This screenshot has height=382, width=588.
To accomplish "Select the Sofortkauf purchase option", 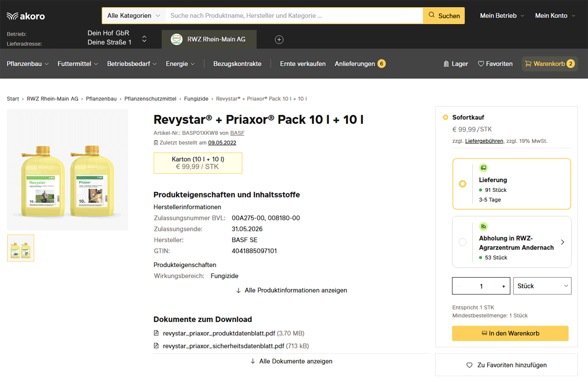I will (445, 117).
